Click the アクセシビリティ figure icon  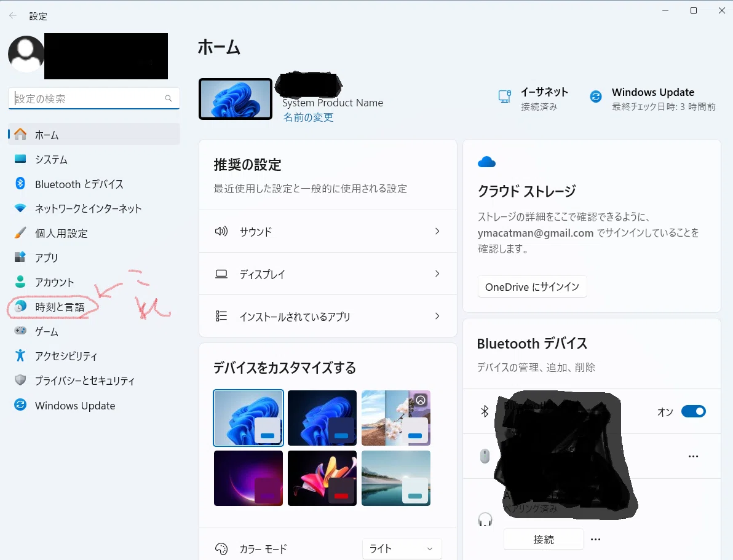coord(20,356)
